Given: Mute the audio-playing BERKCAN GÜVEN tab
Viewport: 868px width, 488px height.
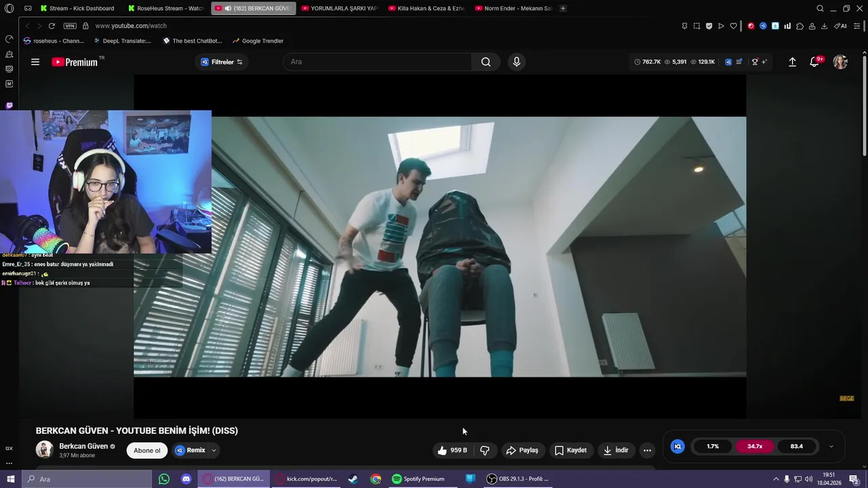Looking at the screenshot, I should (x=227, y=8).
